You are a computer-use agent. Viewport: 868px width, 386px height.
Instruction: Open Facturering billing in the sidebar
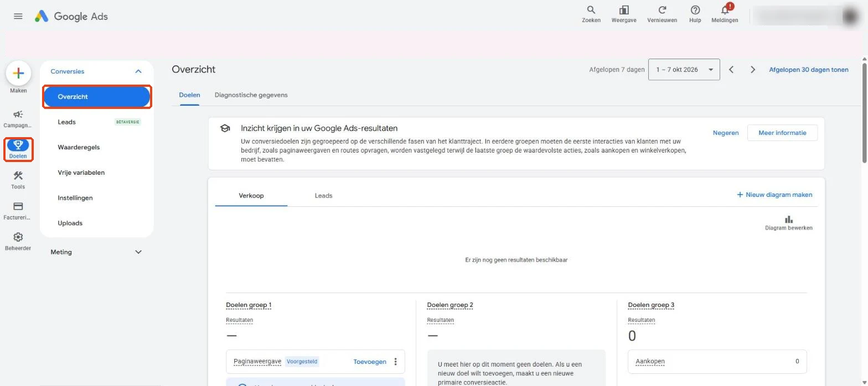point(18,211)
